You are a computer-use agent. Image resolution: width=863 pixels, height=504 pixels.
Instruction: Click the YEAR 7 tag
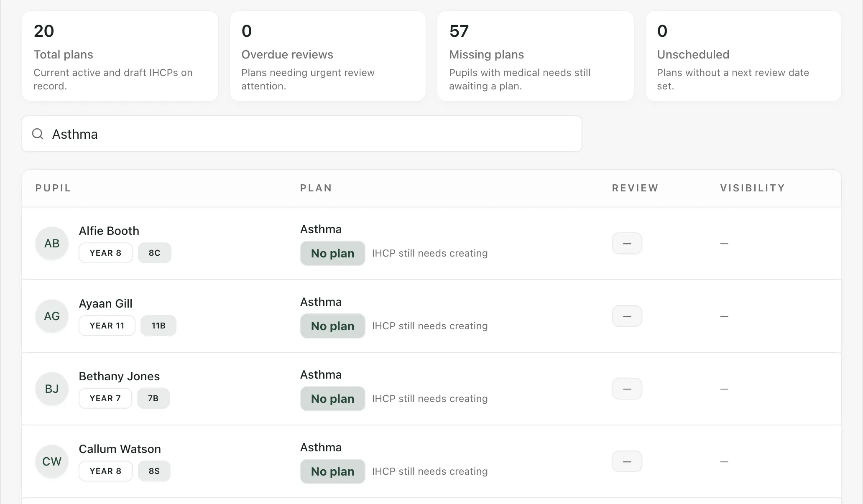pos(105,398)
